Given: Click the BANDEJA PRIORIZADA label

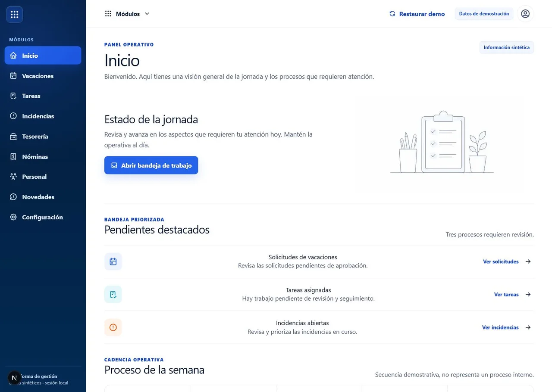Looking at the screenshot, I should tap(134, 219).
